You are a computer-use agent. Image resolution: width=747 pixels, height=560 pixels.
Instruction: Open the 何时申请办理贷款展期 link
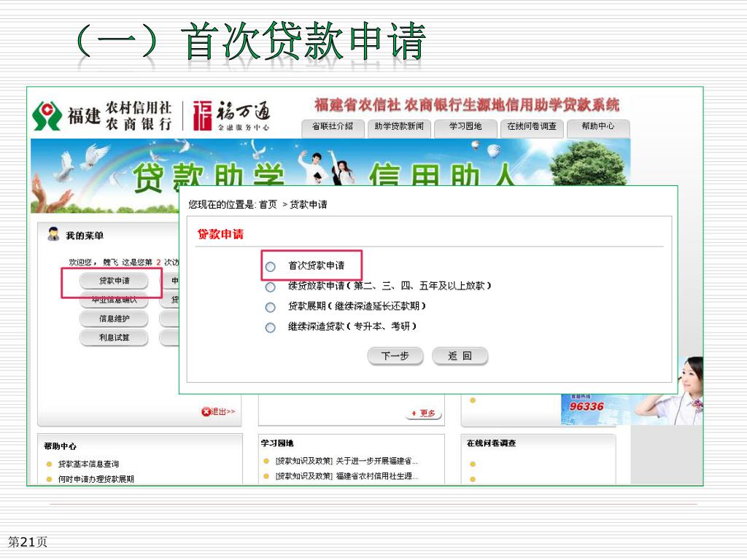(x=96, y=479)
